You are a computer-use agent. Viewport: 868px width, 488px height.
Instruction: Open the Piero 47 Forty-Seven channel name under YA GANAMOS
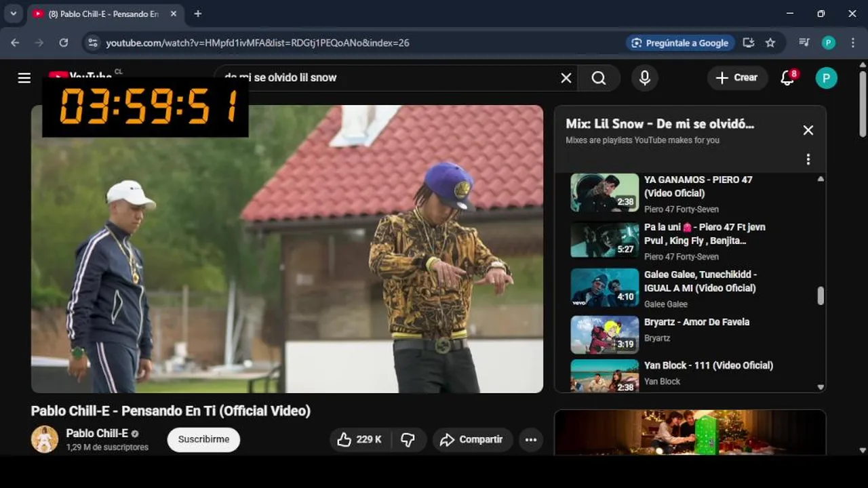pos(682,209)
